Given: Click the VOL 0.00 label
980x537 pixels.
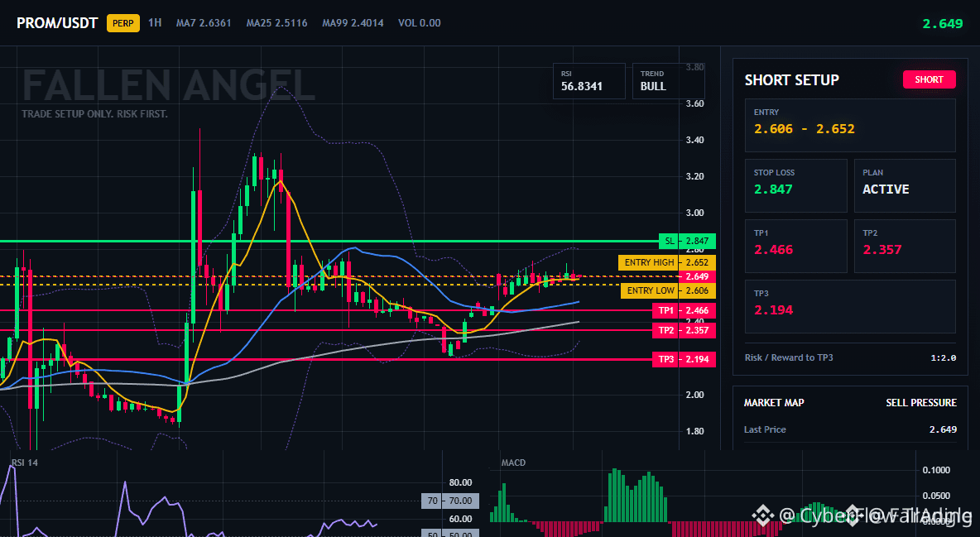Looking at the screenshot, I should click(420, 23).
